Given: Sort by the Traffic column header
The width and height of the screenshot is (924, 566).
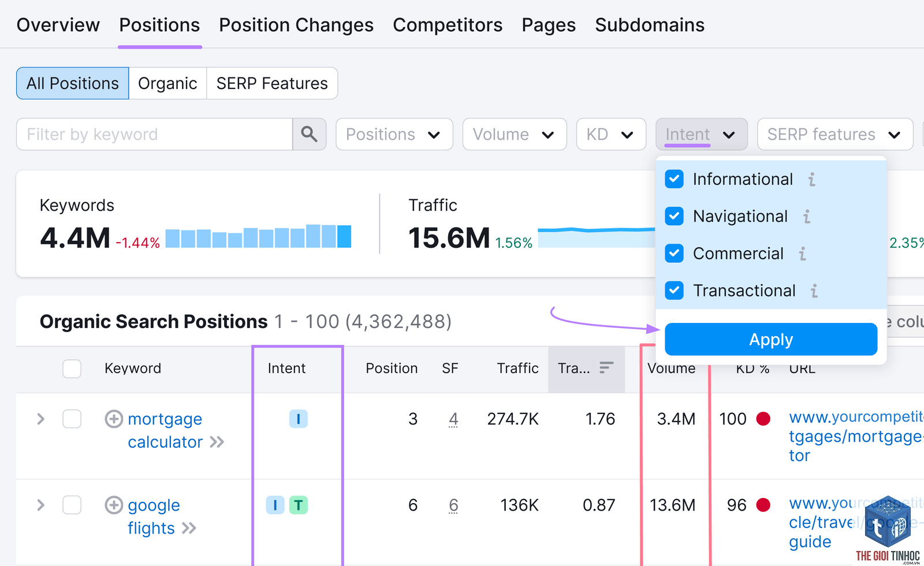Looking at the screenshot, I should pos(517,368).
